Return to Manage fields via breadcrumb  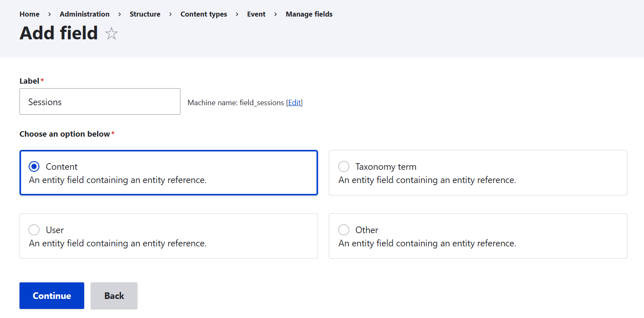click(309, 14)
